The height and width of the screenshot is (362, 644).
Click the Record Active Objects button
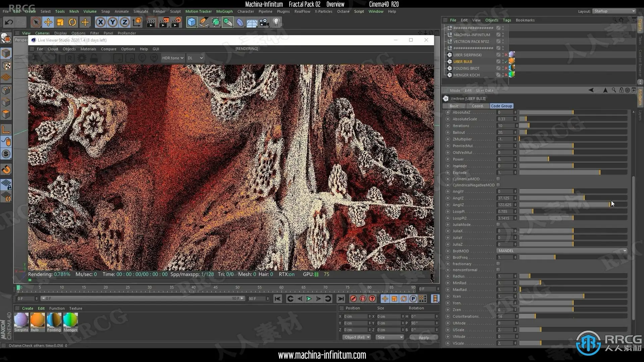[353, 299]
